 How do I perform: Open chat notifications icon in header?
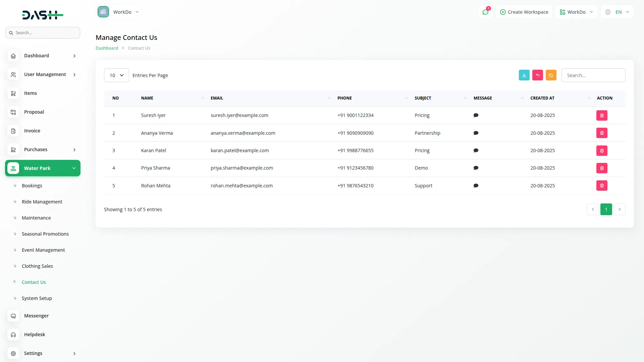[x=485, y=12]
